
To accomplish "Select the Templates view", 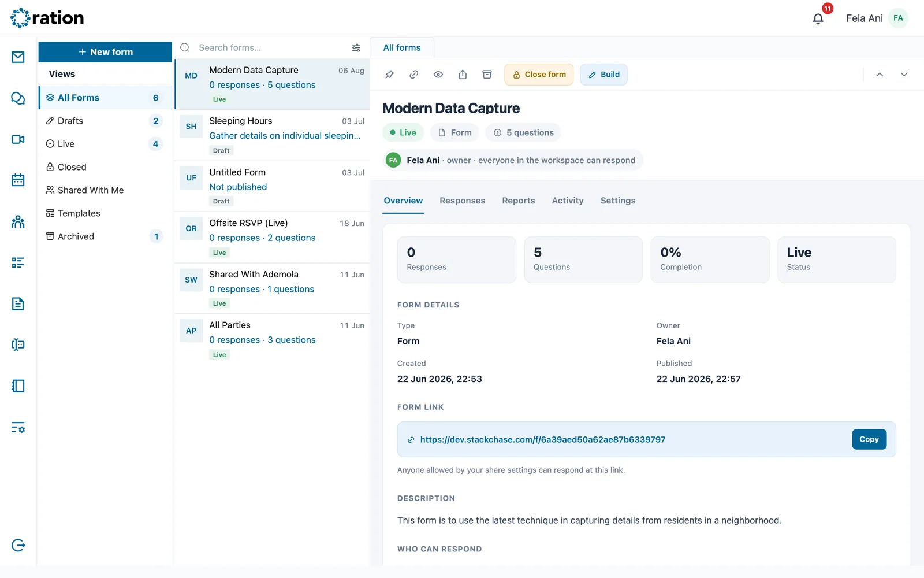I will [105, 213].
